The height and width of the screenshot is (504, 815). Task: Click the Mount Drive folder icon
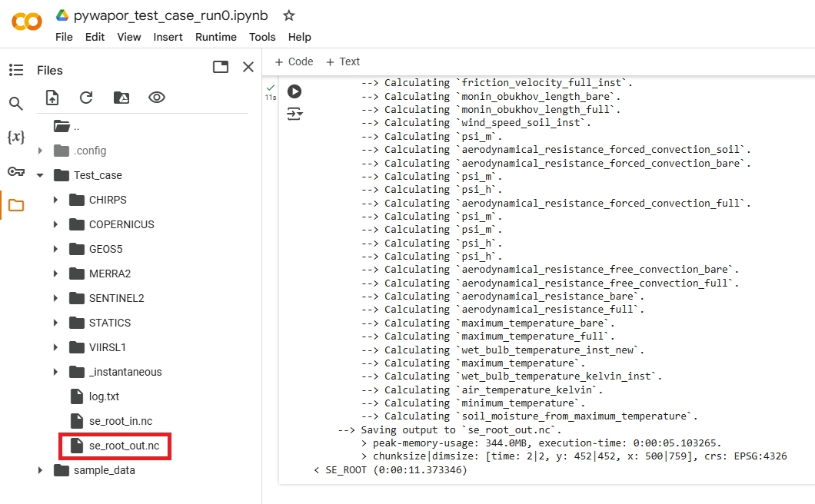121,98
